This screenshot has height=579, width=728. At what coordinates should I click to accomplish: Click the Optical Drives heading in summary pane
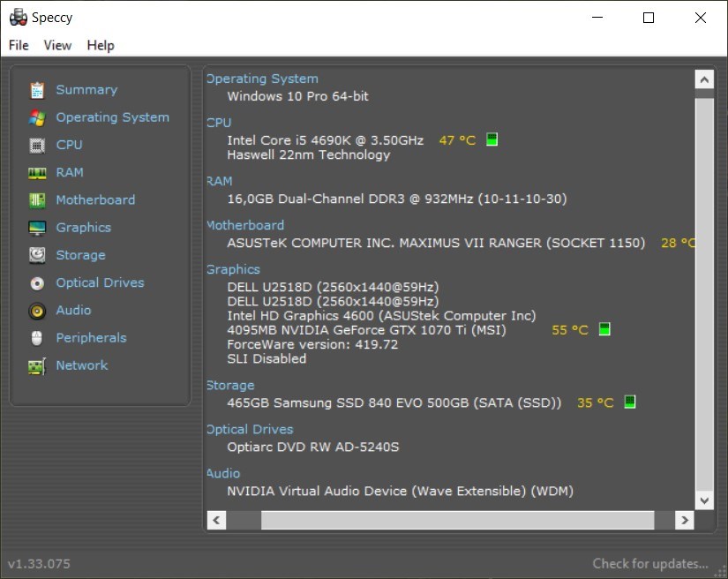251,430
